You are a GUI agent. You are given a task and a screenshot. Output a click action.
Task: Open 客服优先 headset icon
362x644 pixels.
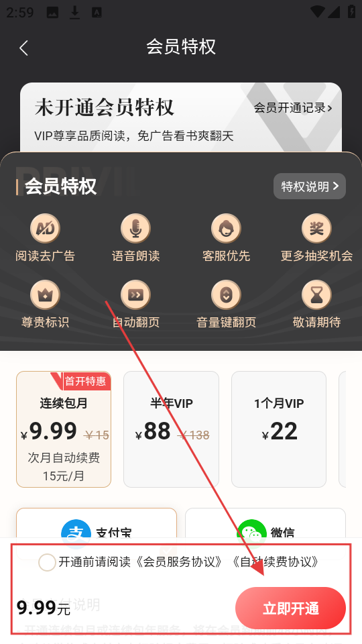point(226,228)
